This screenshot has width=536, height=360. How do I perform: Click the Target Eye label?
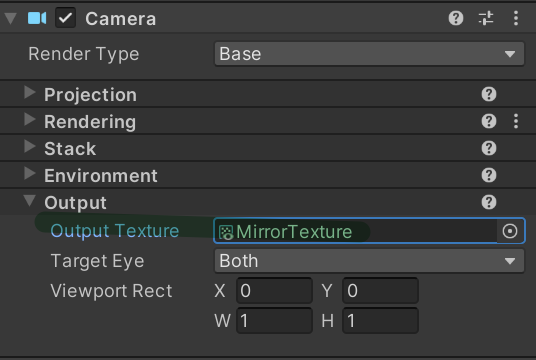point(97,261)
